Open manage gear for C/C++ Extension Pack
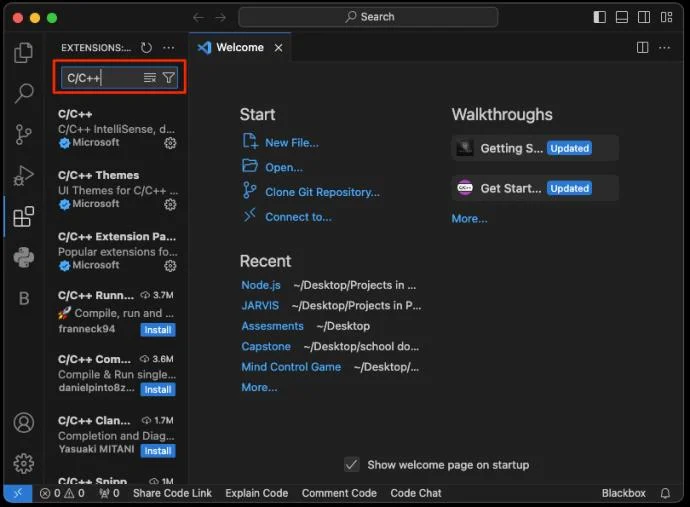This screenshot has height=507, width=690. [x=170, y=266]
